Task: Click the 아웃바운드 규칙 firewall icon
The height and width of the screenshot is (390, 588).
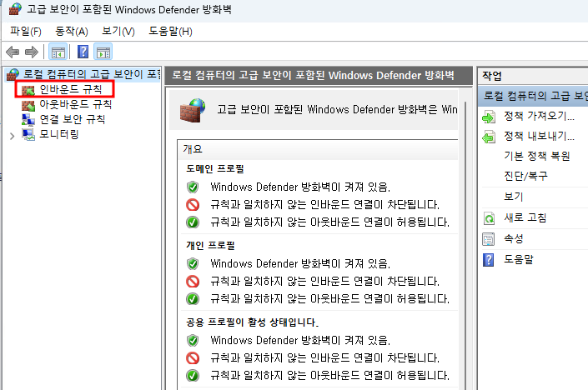Action: [x=28, y=105]
